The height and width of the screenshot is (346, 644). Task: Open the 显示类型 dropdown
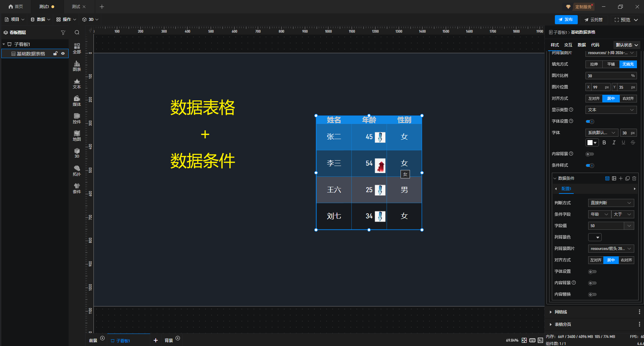(x=611, y=110)
